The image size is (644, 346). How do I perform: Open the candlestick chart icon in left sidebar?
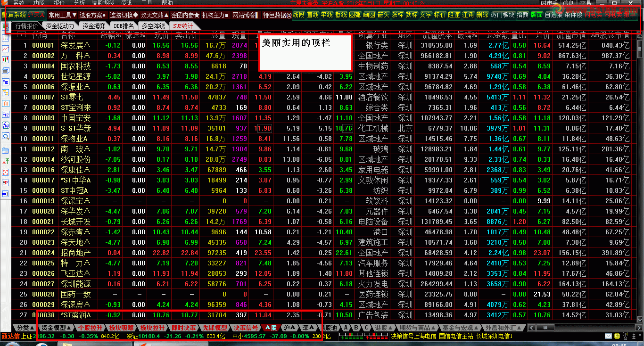5,60
